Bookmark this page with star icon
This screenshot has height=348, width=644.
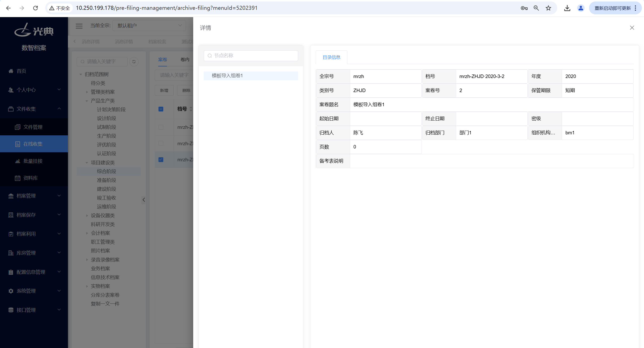(x=548, y=8)
